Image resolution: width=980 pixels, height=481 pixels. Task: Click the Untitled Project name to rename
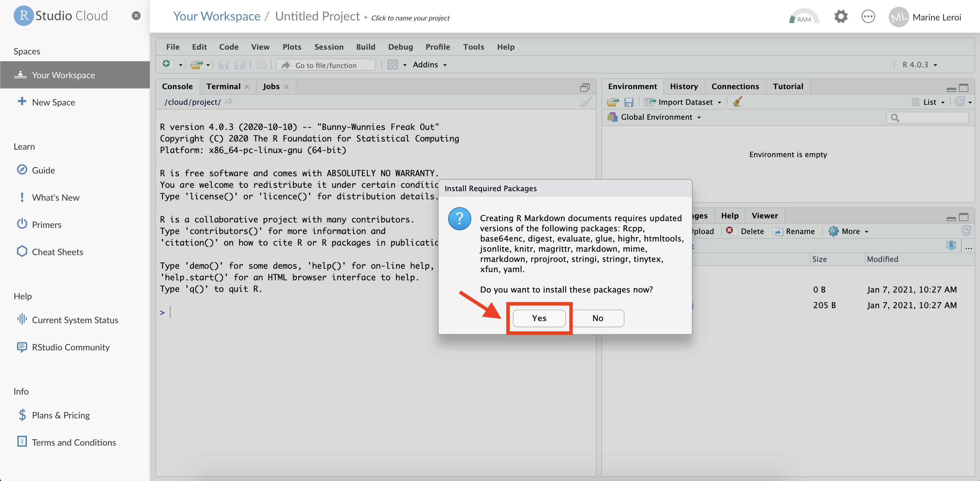[x=317, y=16]
